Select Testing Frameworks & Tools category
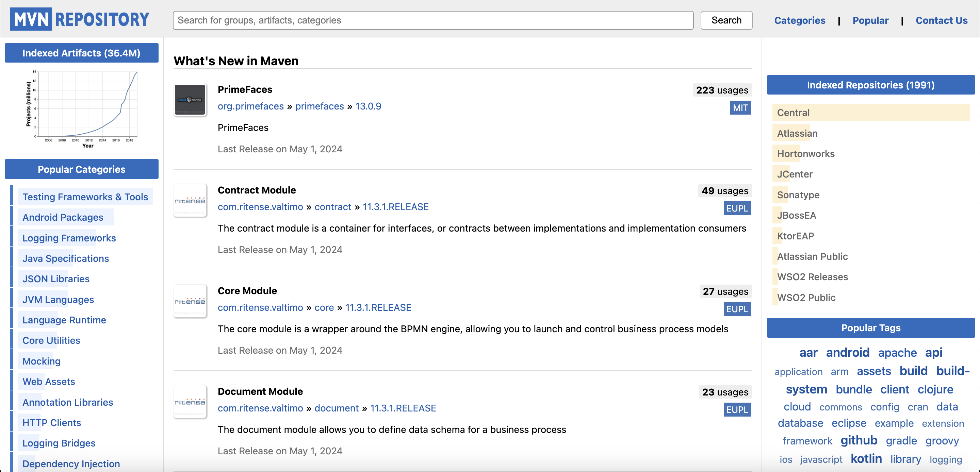The height and width of the screenshot is (472, 980). coord(85,197)
